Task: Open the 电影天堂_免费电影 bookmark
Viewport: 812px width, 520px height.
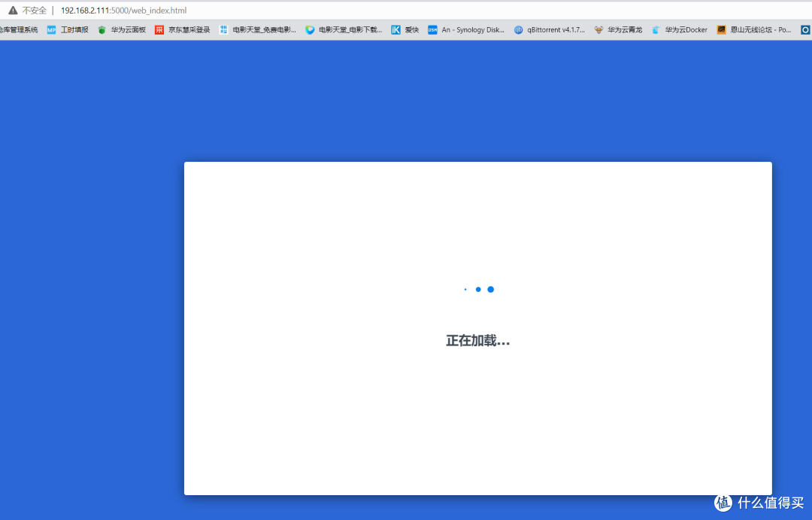Action: (x=257, y=30)
